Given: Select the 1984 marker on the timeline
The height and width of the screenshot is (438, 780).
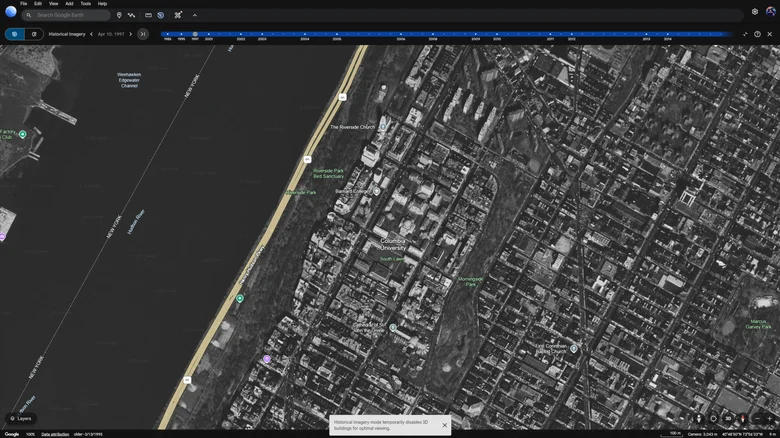Looking at the screenshot, I should point(168,35).
